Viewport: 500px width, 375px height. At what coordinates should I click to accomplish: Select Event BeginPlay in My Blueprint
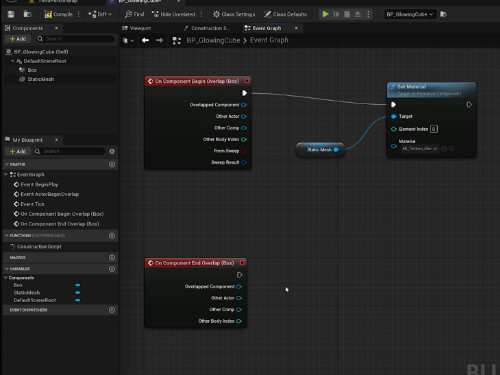pos(35,184)
